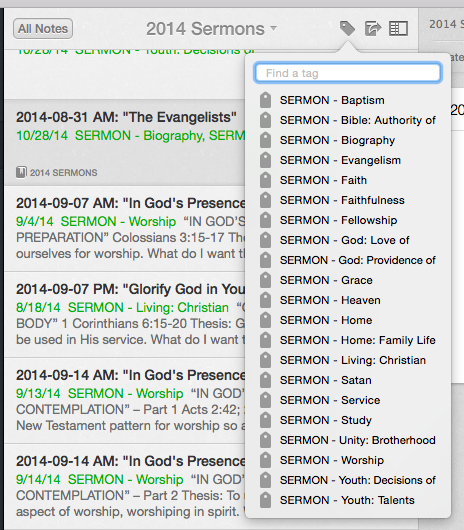Click the share note icon
464x530 pixels.
[x=373, y=28]
